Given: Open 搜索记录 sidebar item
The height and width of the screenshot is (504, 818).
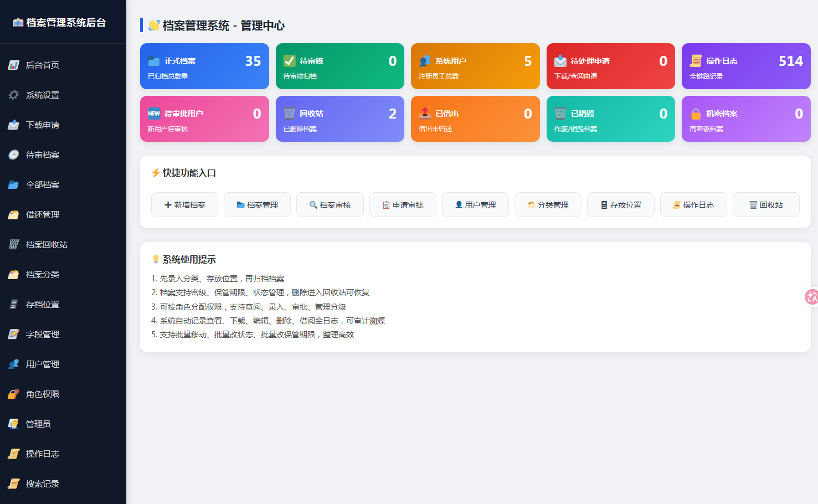Looking at the screenshot, I should [63, 484].
